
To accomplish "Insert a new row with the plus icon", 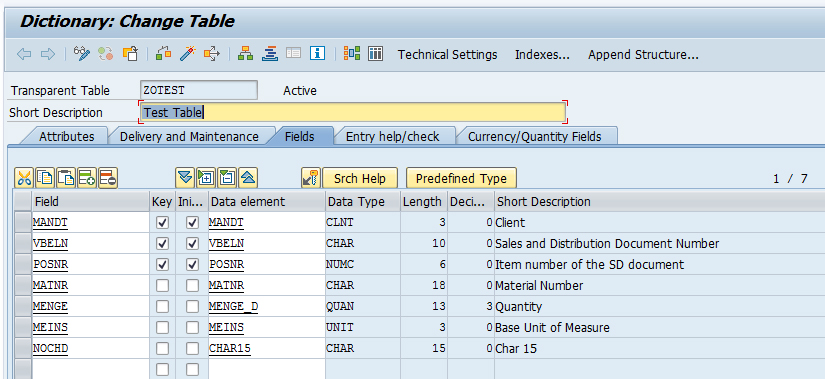I will click(87, 178).
